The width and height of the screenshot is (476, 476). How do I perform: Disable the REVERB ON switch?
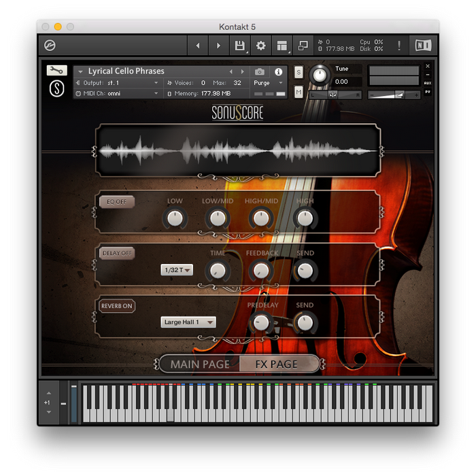[117, 306]
